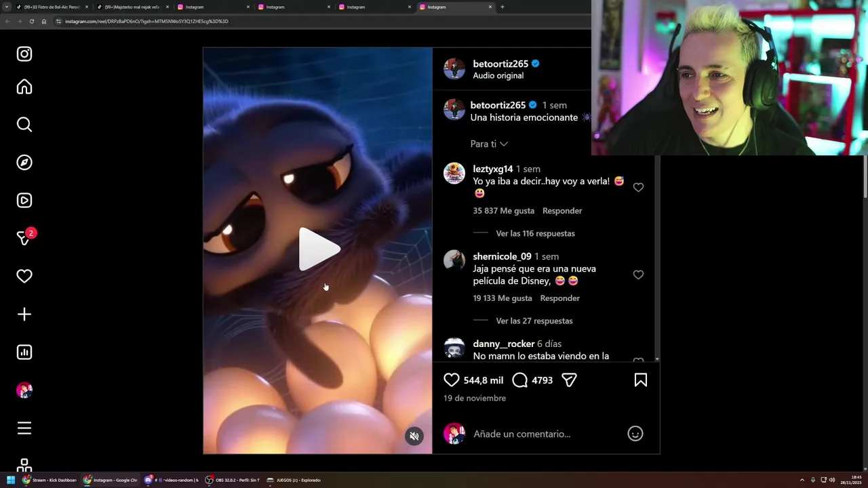
Task: Open Notifications heart in the sidebar
Action: pyautogui.click(x=24, y=277)
